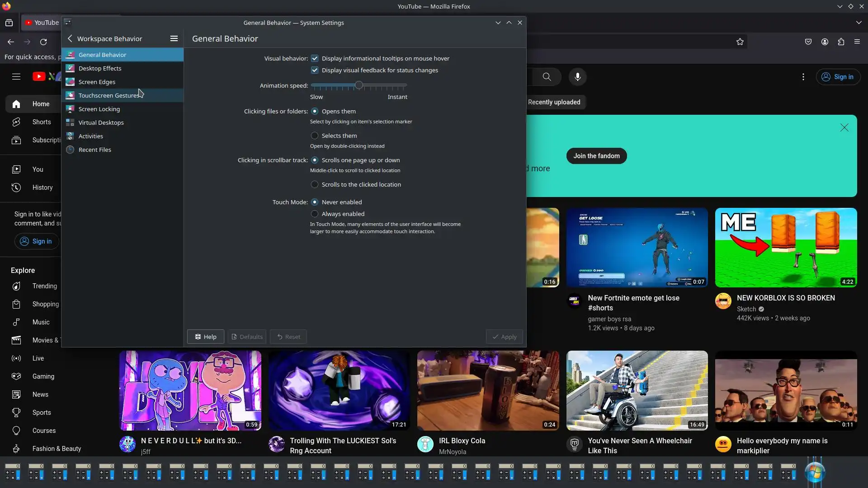Click the Help button
Image resolution: width=868 pixels, height=488 pixels.
(206, 337)
